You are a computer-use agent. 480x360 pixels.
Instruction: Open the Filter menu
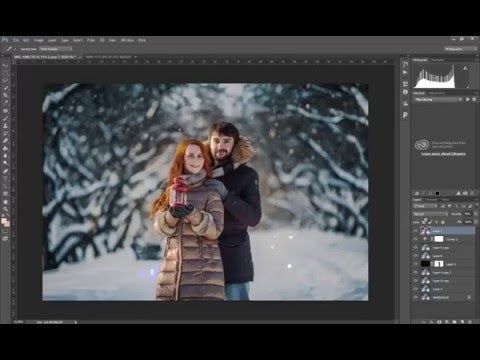click(91, 40)
